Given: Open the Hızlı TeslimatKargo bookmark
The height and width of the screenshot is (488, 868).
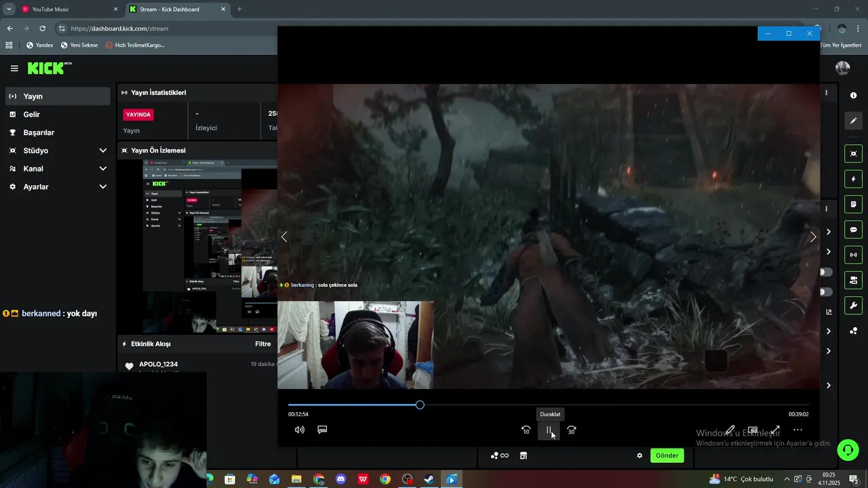Looking at the screenshot, I should tap(135, 45).
